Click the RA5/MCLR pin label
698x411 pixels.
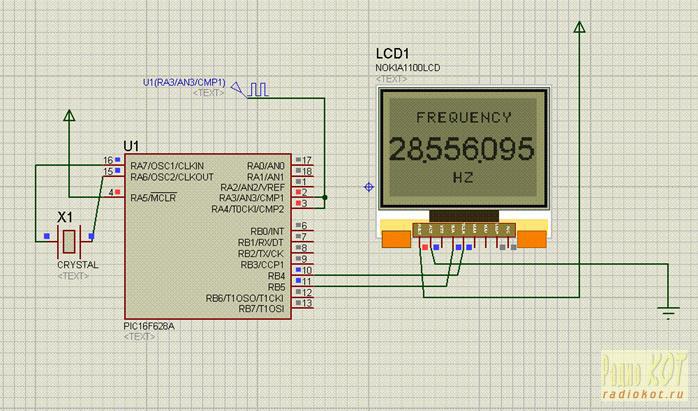click(x=151, y=196)
